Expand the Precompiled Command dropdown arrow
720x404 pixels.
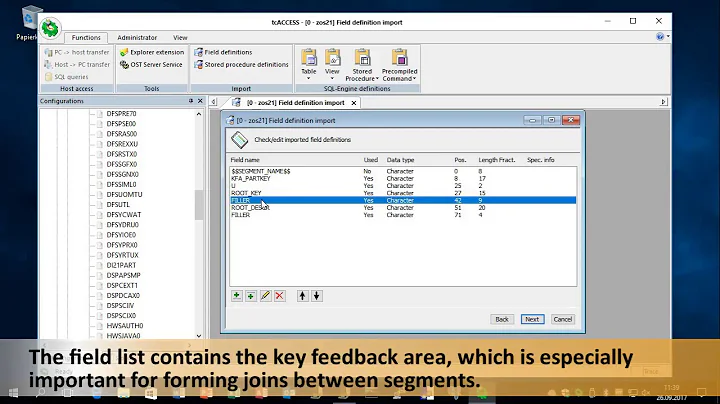414,79
